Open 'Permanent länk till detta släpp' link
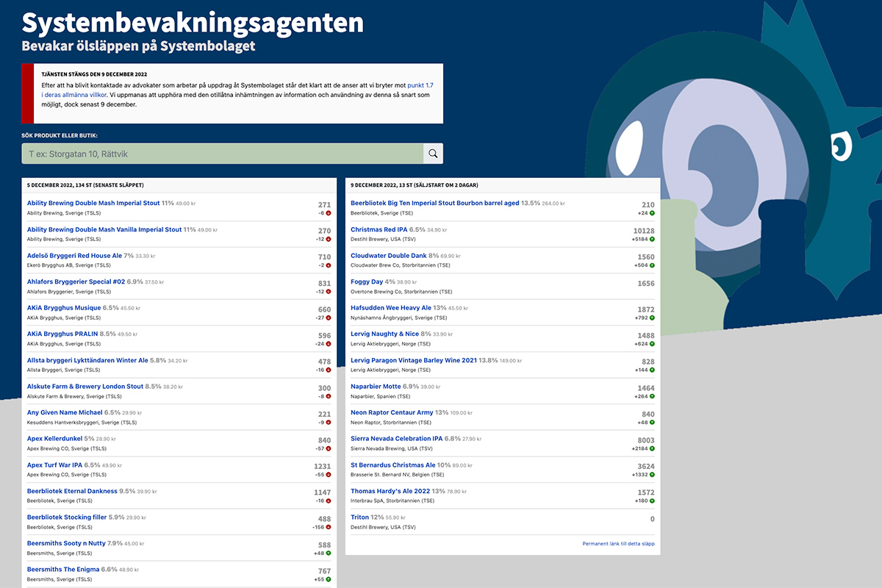 618,544
